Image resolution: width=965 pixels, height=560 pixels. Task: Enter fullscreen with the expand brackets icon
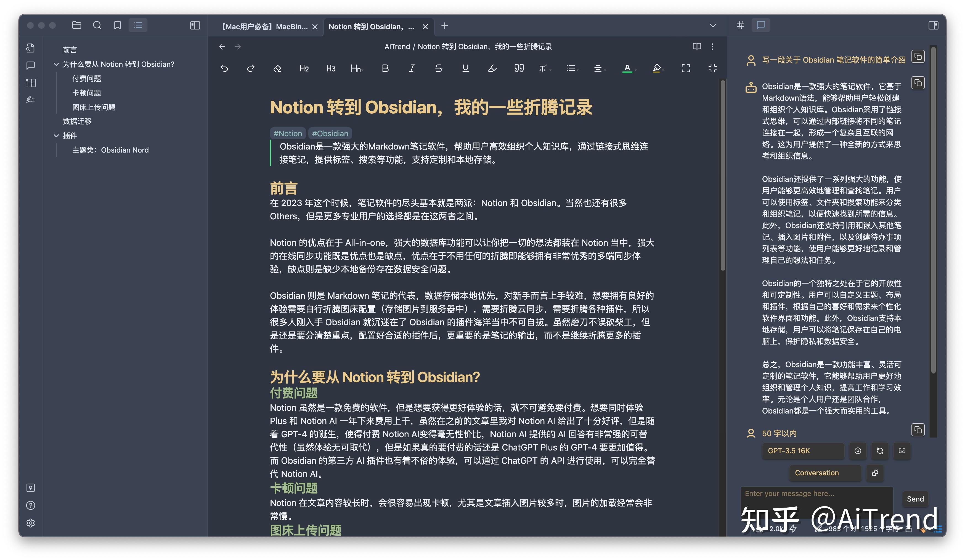686,68
